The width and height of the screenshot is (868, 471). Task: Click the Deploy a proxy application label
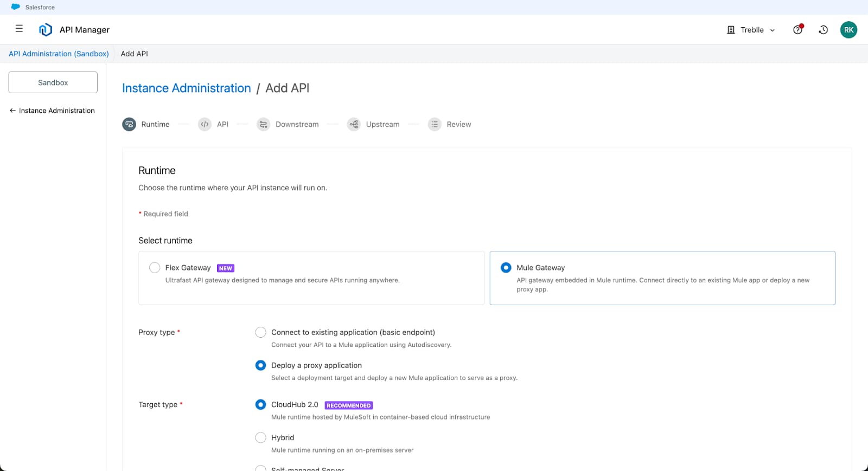(x=316, y=365)
